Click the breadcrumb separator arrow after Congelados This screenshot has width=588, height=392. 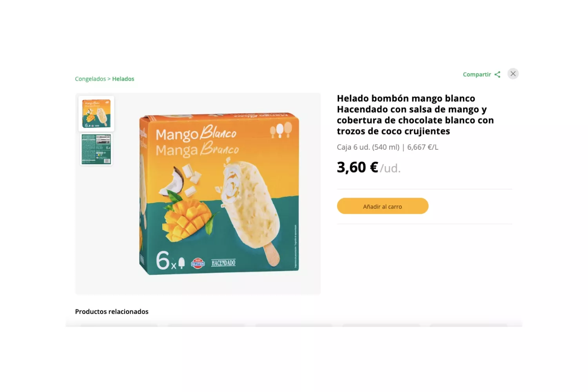click(109, 79)
